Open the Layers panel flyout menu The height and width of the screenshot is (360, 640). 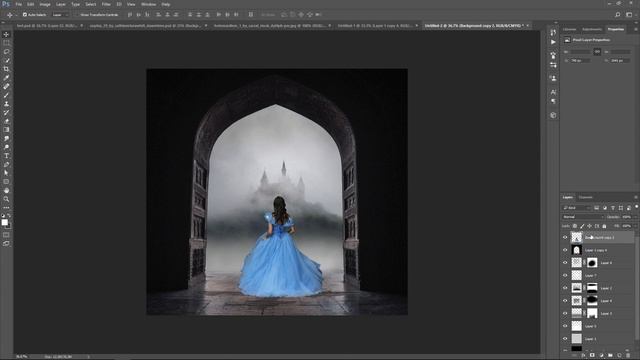click(x=636, y=198)
